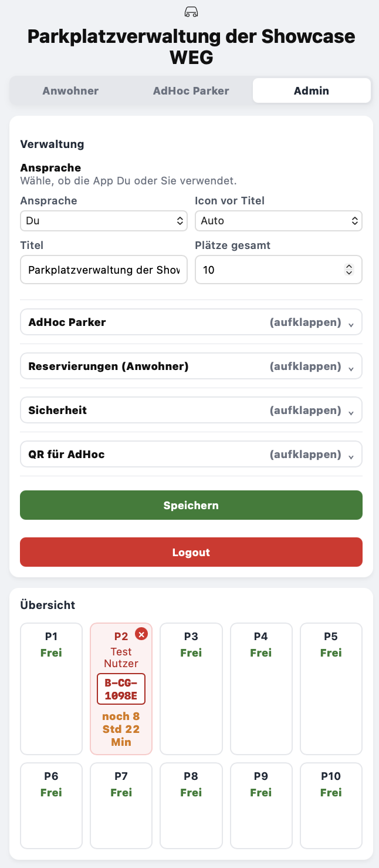Click into the Titel text field
Screen dimensions: 379x868
tap(104, 270)
